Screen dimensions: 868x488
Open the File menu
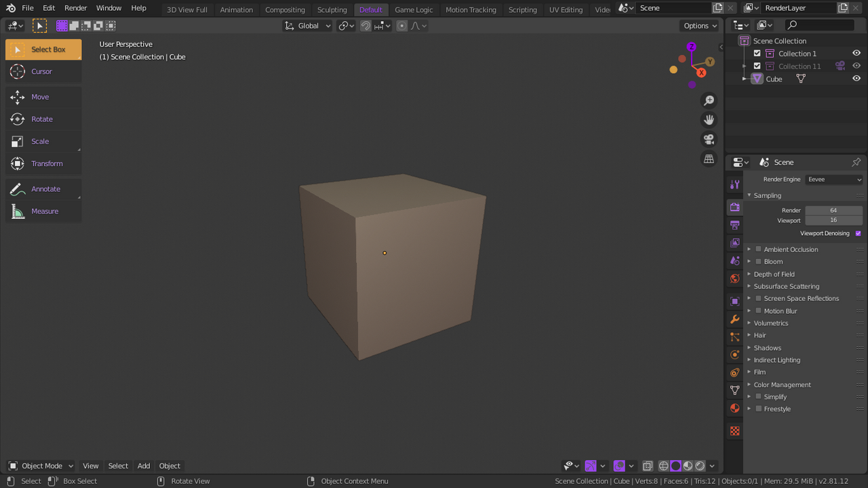[28, 8]
